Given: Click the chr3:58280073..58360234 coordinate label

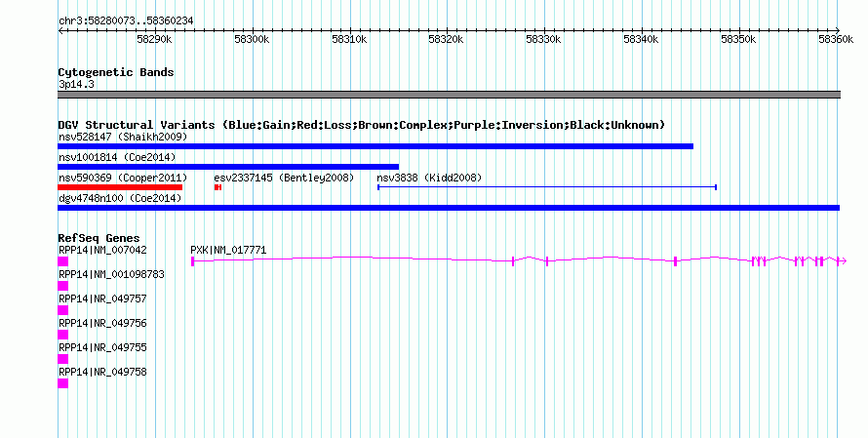Looking at the screenshot, I should (x=126, y=21).
